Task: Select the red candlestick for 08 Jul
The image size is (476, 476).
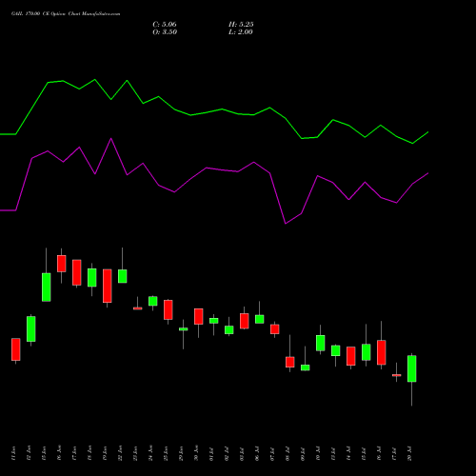Action: click(290, 362)
